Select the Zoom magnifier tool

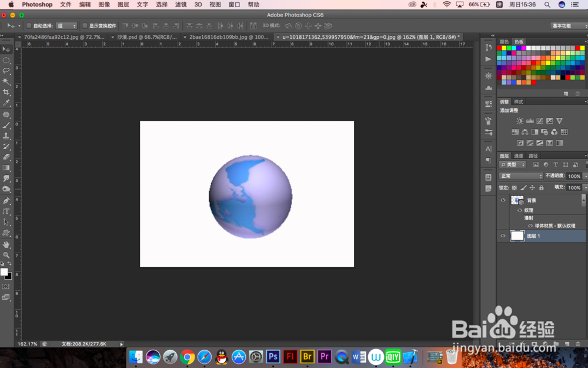[x=6, y=255]
